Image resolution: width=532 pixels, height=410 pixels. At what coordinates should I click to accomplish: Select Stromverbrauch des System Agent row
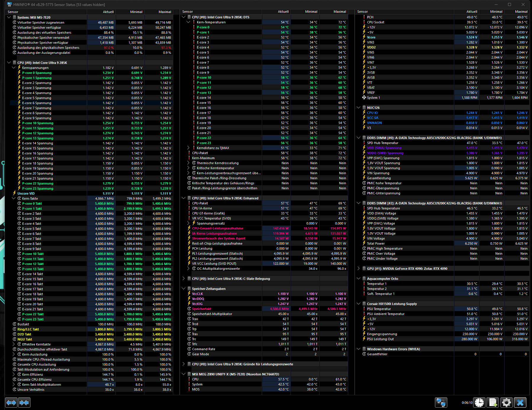(x=266, y=238)
